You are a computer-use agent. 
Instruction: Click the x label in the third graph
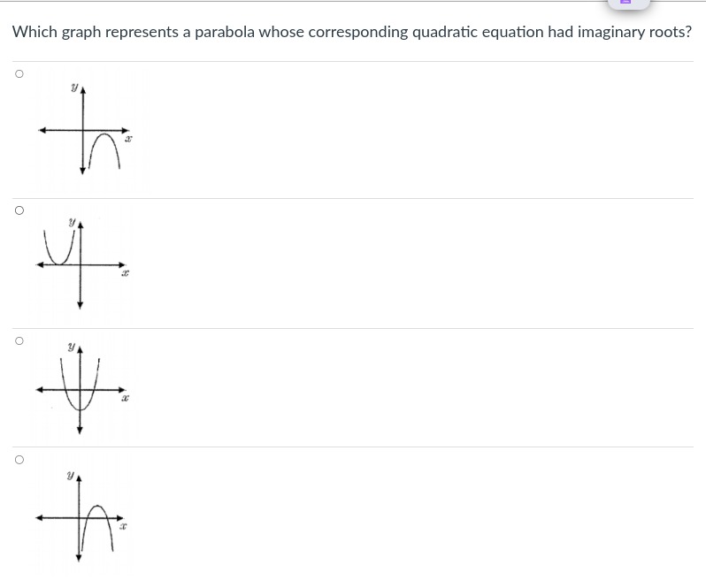(x=125, y=398)
